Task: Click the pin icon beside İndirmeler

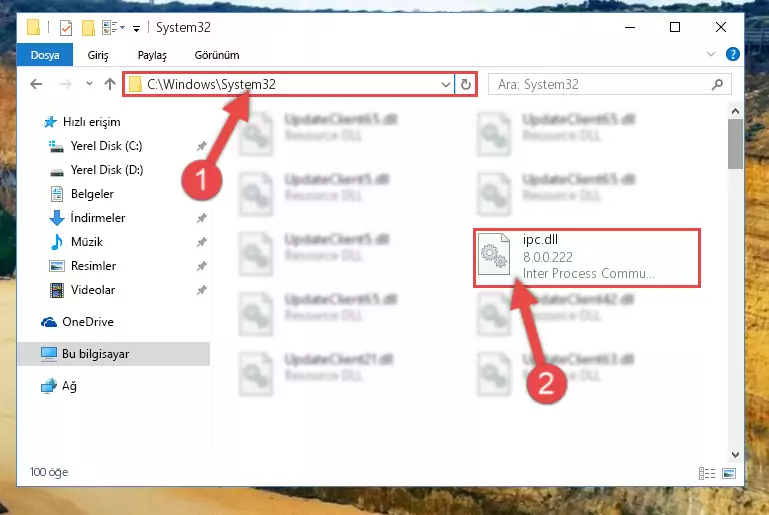Action: (x=202, y=218)
